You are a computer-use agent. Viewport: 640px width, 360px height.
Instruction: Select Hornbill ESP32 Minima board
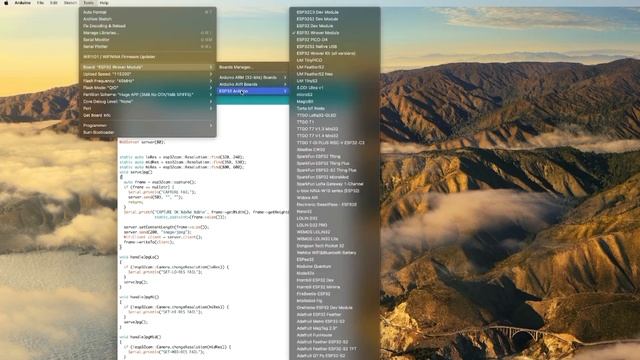pyautogui.click(x=335, y=287)
